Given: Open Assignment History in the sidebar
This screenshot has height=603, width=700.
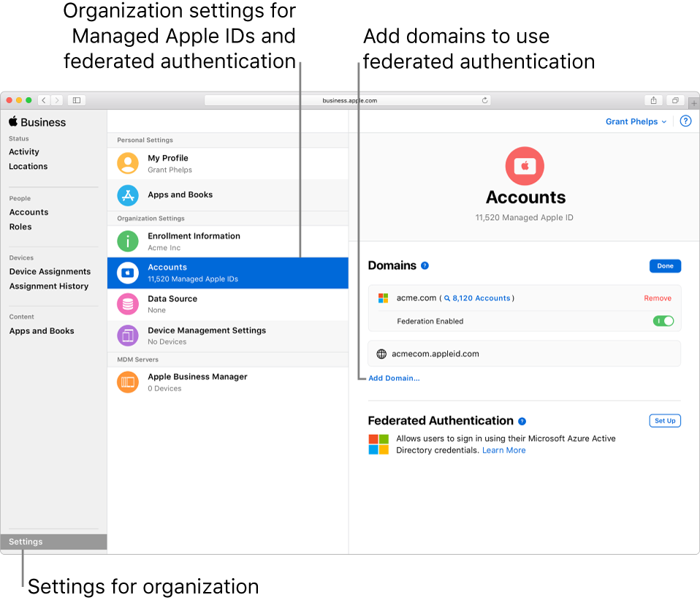Looking at the screenshot, I should click(x=49, y=287).
